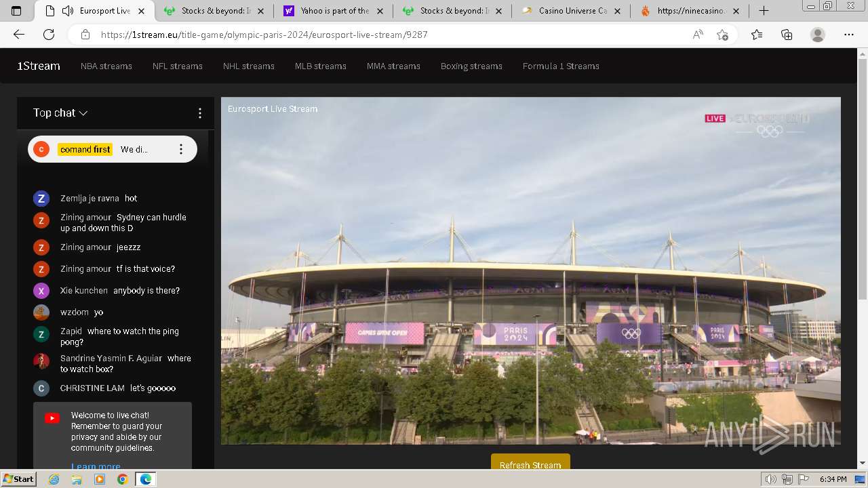
Task: Open MMA streams menu item
Action: pyautogui.click(x=393, y=66)
